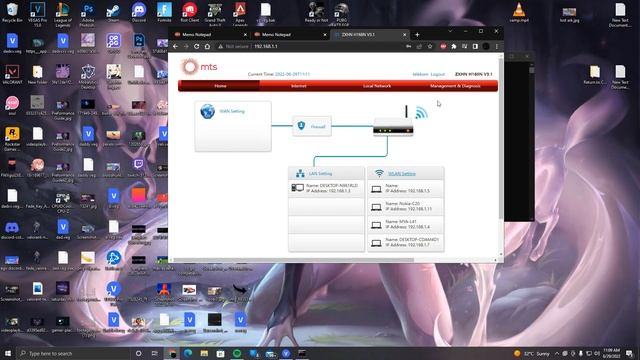Select WLAN device with IP 192.168.1.4
Screen dimensions: 640x360
coord(406,224)
